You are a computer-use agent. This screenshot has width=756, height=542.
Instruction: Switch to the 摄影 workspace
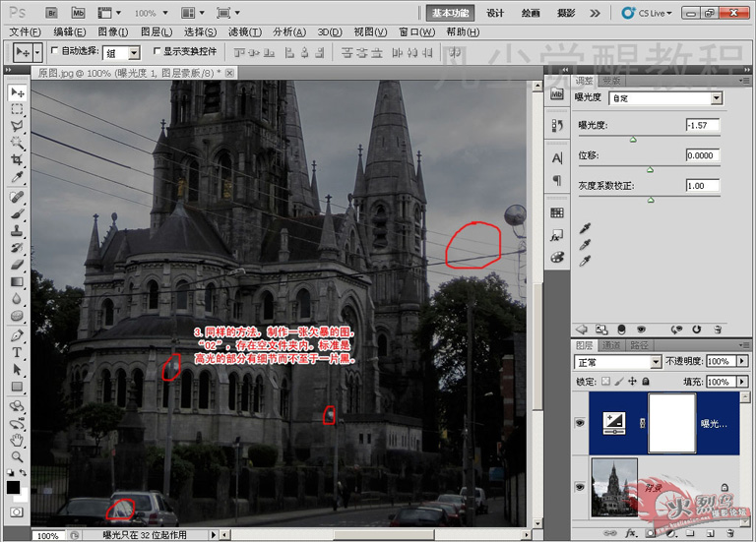tap(566, 13)
